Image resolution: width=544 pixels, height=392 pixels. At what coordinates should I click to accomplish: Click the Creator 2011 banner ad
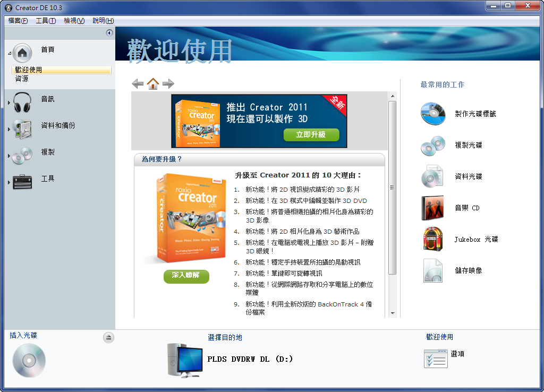click(259, 121)
